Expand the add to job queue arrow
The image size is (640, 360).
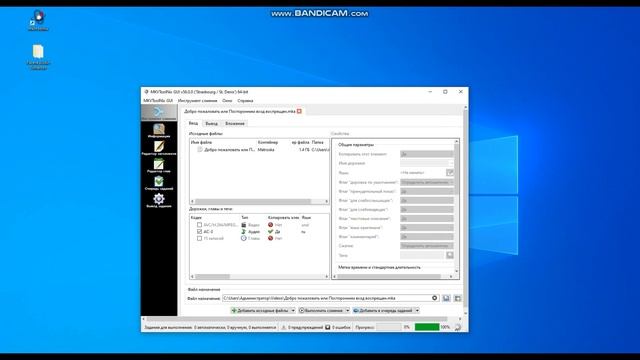(417, 311)
